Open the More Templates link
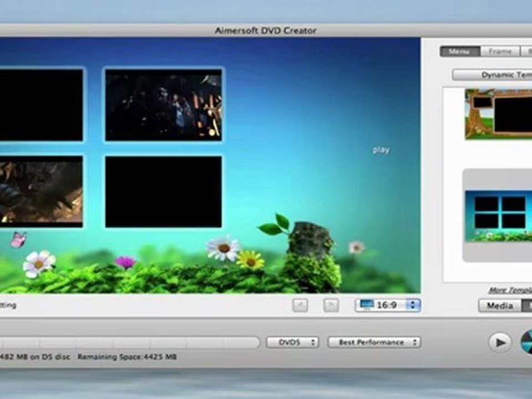 (510, 290)
